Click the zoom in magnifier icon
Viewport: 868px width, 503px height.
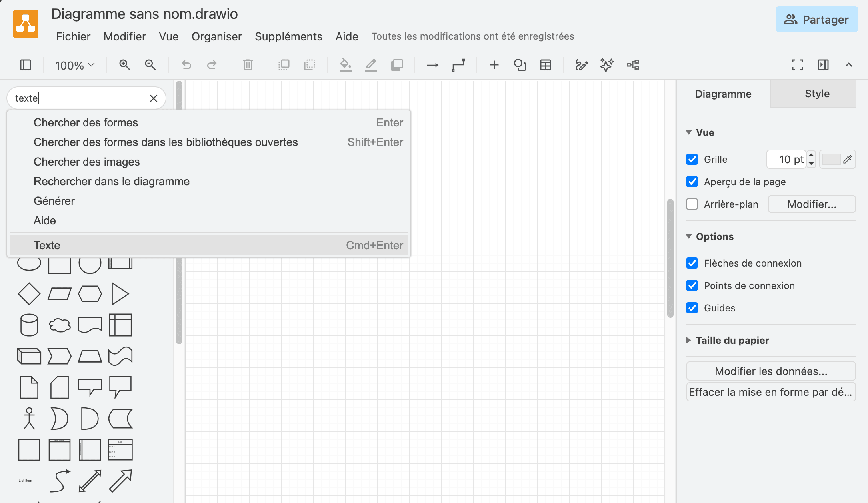(x=124, y=65)
